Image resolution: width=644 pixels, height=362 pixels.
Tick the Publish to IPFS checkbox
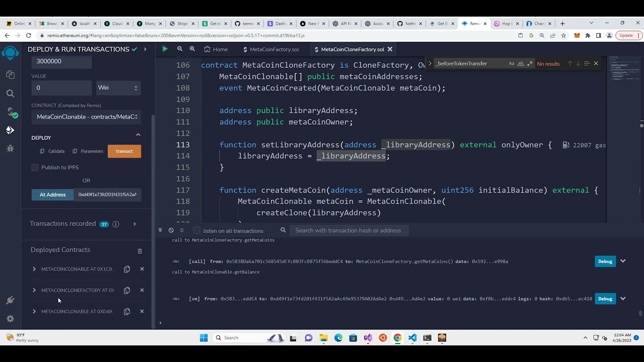click(x=35, y=167)
